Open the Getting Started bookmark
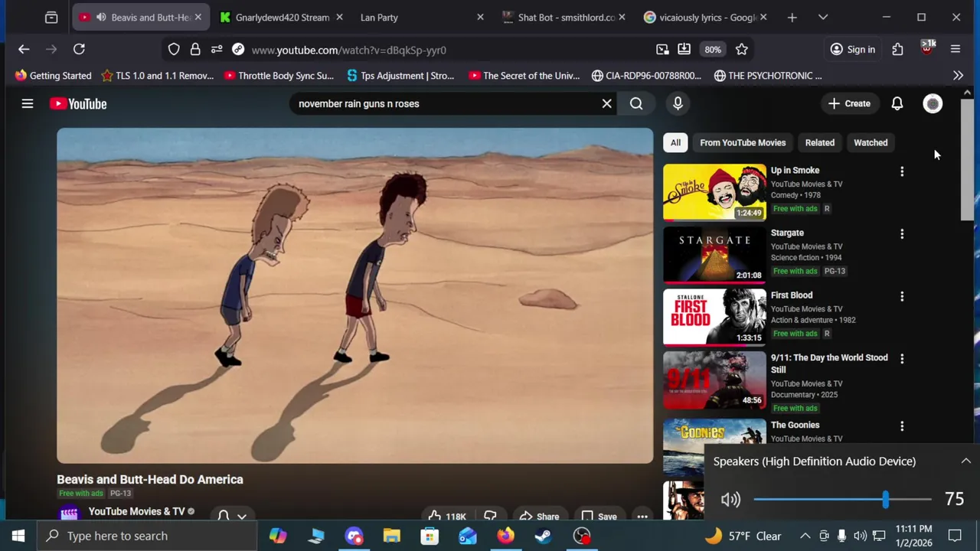 [53, 76]
